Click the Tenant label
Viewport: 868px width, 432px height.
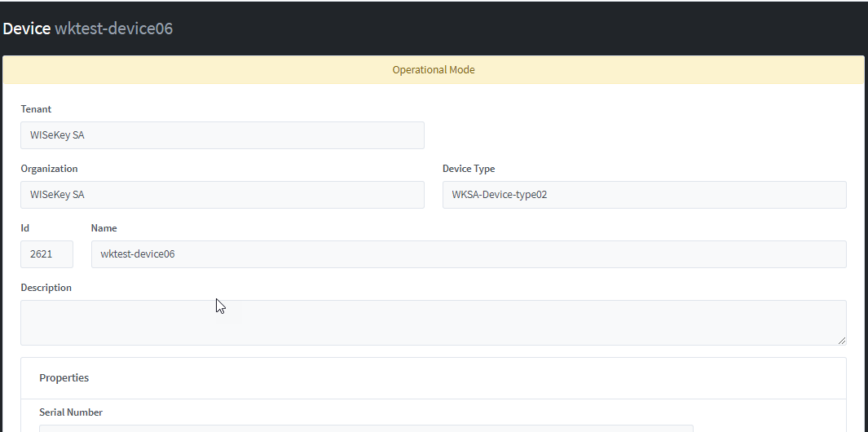click(36, 109)
